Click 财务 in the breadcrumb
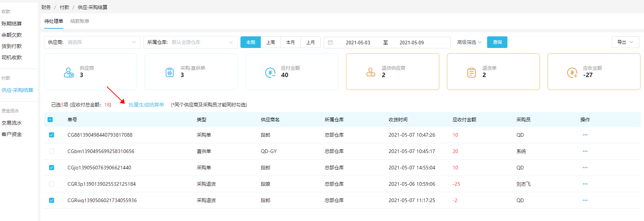 click(46, 7)
